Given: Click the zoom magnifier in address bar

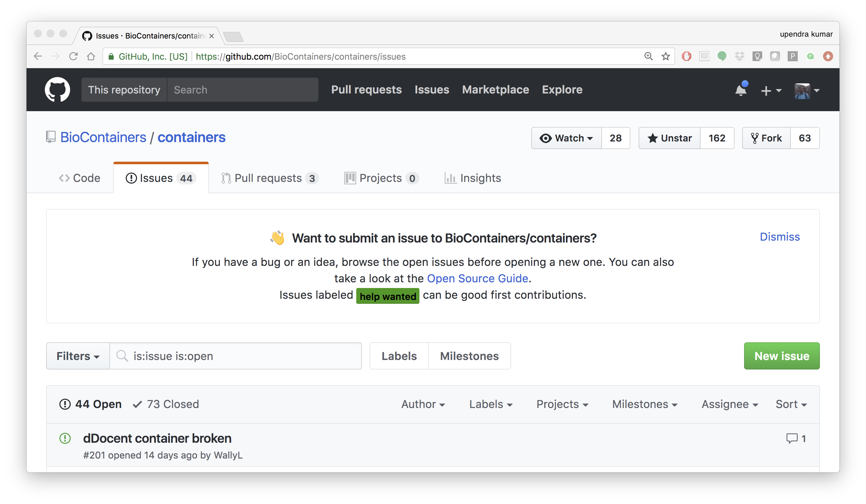Looking at the screenshot, I should pos(648,56).
